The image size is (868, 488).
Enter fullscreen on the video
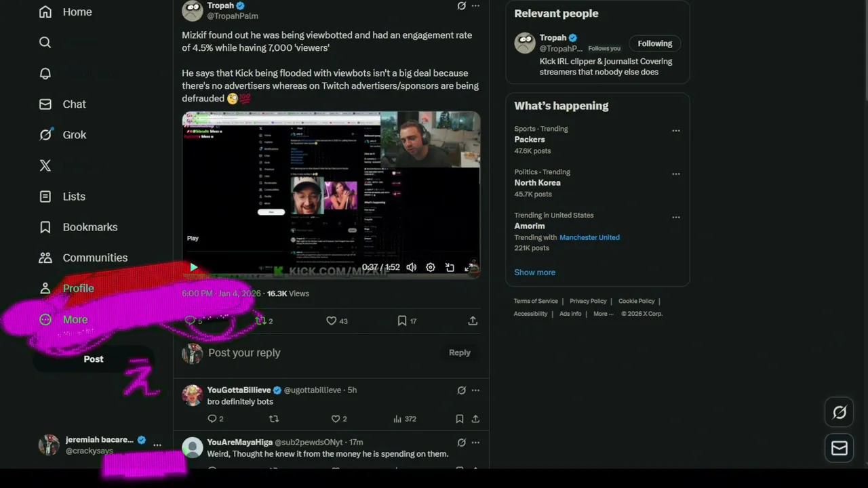[x=469, y=268]
